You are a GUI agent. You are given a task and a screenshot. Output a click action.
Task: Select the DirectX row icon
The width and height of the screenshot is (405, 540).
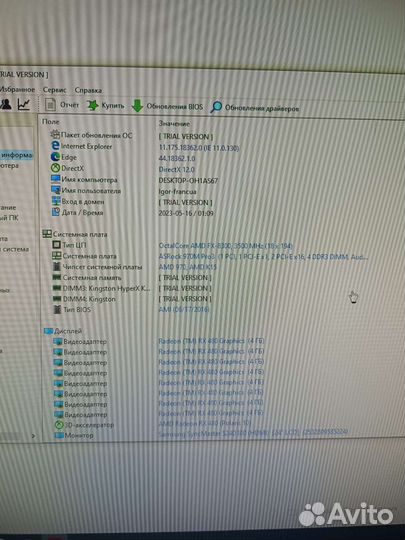pos(55,168)
